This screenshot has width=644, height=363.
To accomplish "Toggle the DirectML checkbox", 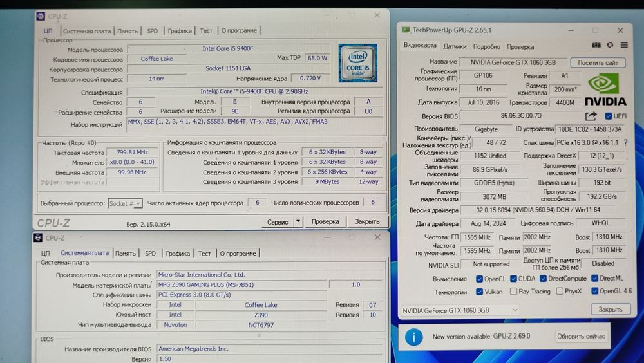I will click(x=594, y=278).
